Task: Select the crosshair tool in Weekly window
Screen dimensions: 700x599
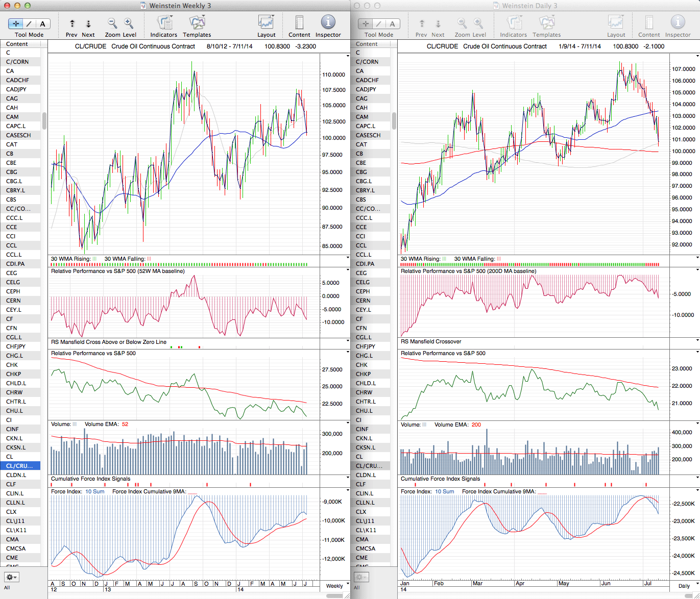Action: pyautogui.click(x=16, y=23)
